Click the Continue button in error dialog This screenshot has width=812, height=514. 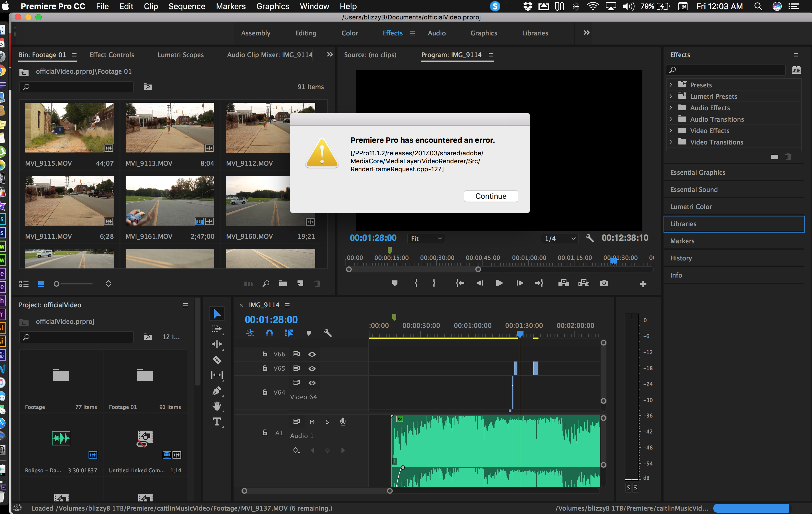click(490, 196)
